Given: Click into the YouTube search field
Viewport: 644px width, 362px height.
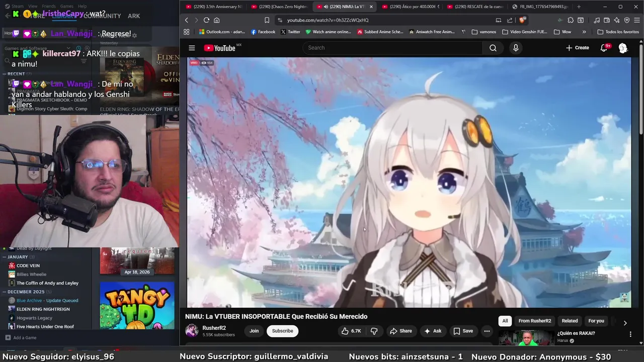Looking at the screenshot, I should 392,48.
